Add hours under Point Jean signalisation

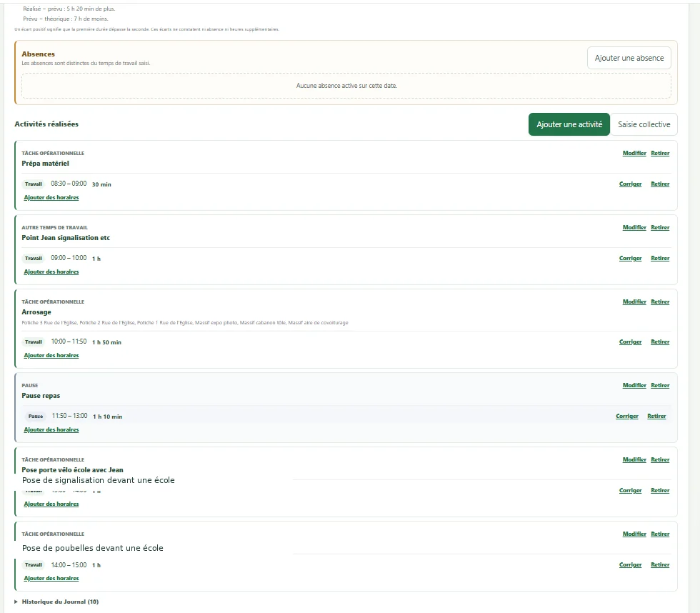click(51, 271)
